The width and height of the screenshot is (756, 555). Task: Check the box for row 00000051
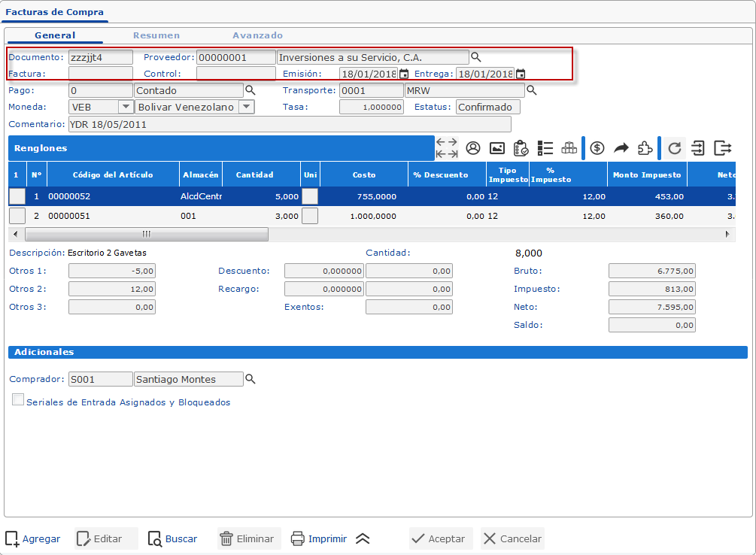(x=17, y=216)
